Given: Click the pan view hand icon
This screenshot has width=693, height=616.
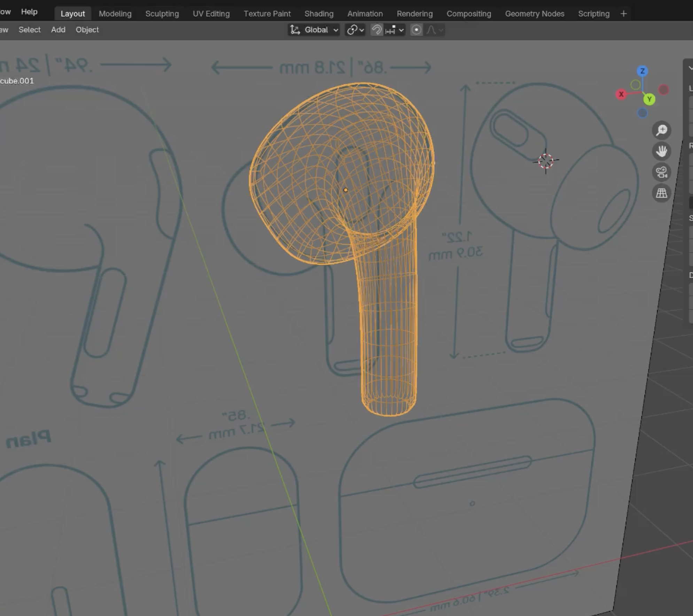Looking at the screenshot, I should click(661, 151).
